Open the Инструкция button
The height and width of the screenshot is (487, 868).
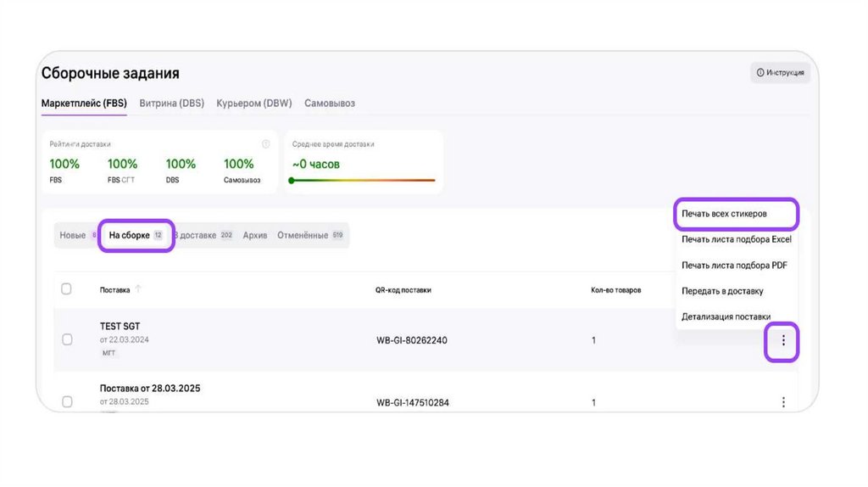[x=780, y=73]
